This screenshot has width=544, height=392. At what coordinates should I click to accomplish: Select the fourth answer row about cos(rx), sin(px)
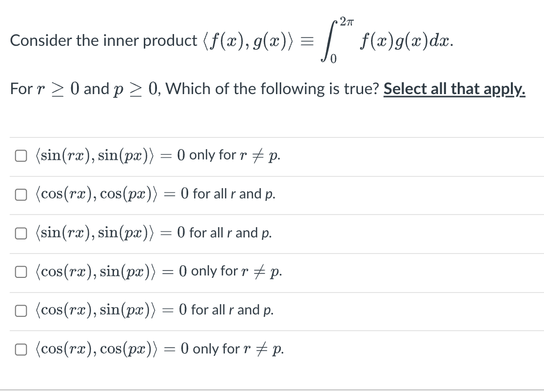click(156, 272)
